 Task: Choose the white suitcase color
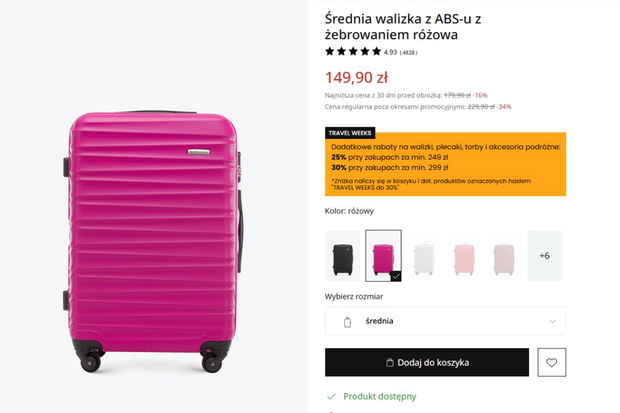click(424, 256)
